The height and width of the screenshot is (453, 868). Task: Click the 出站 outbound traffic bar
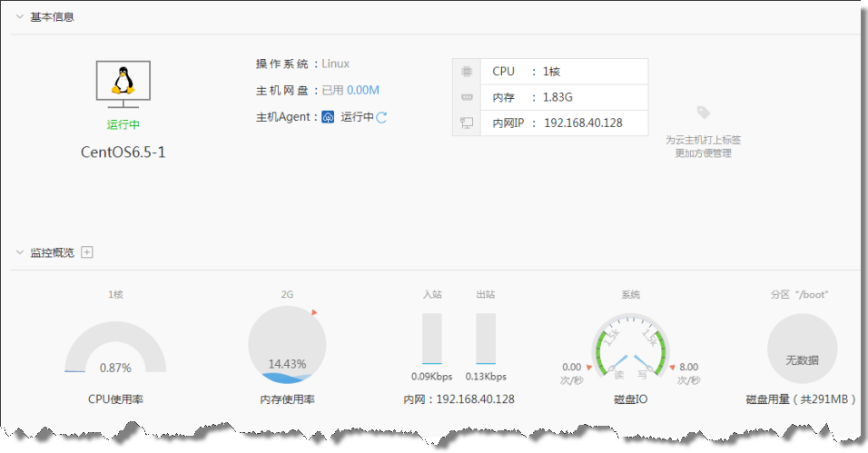(486, 340)
